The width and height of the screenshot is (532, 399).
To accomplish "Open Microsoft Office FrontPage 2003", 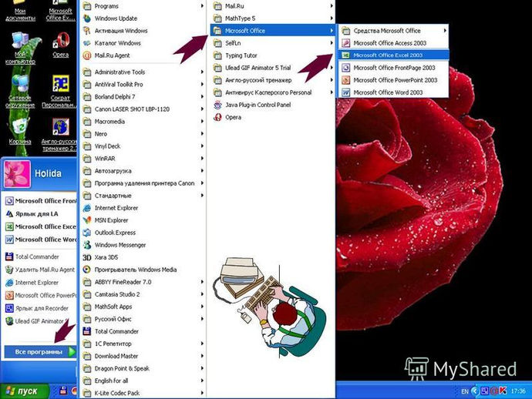I will [x=393, y=68].
